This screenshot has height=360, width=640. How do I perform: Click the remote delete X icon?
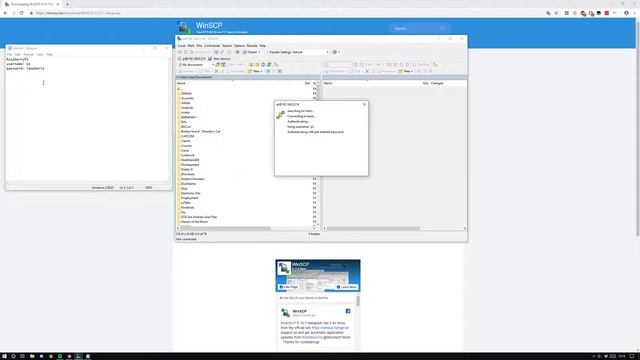367,71
